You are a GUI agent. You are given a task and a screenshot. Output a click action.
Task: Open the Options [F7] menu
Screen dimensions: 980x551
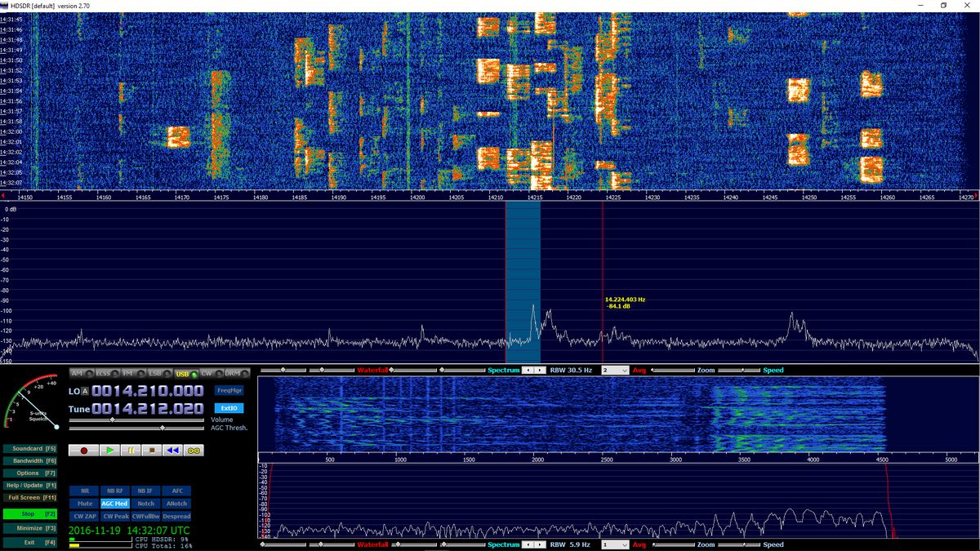coord(33,473)
